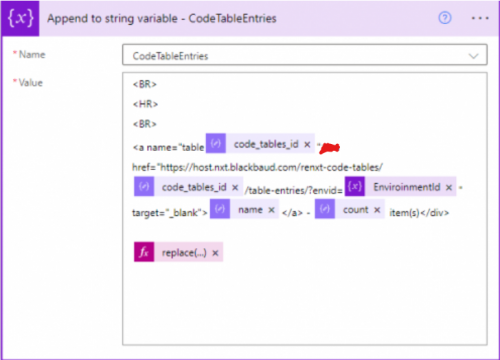Remove the name dynamic content token

[x=271, y=210]
